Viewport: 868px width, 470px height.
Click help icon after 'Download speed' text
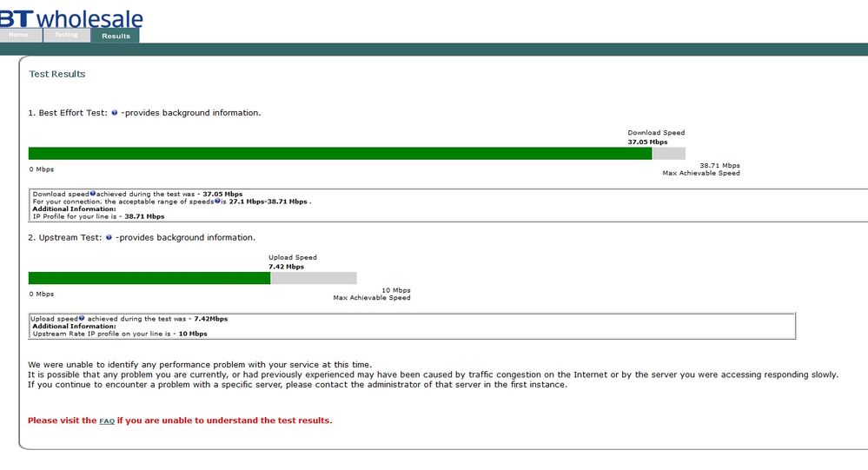92,194
